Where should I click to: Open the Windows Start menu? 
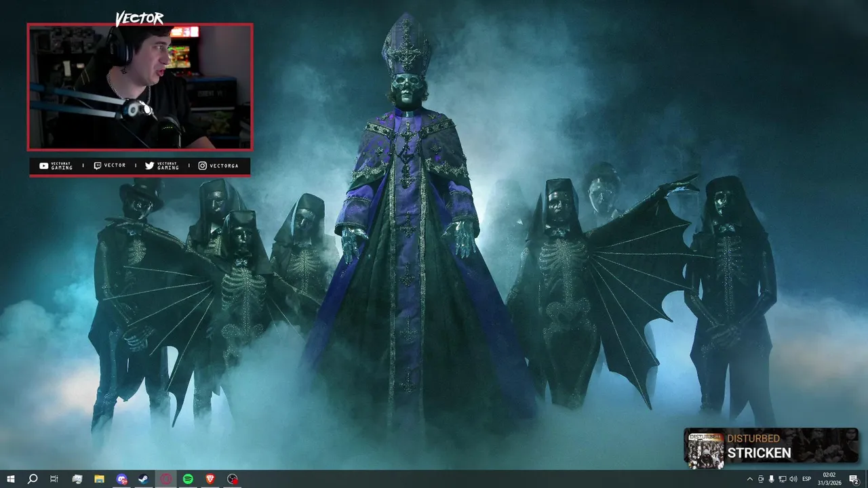11,479
